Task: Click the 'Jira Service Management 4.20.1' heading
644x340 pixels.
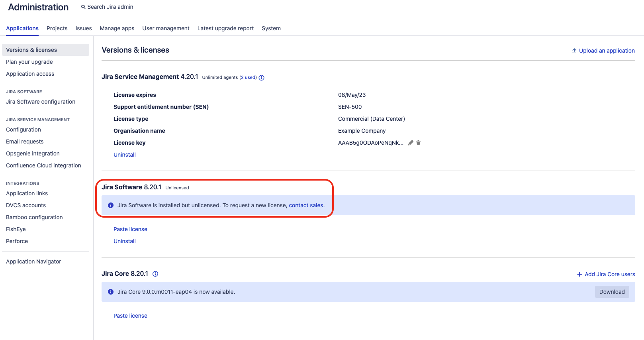Action: (x=150, y=77)
